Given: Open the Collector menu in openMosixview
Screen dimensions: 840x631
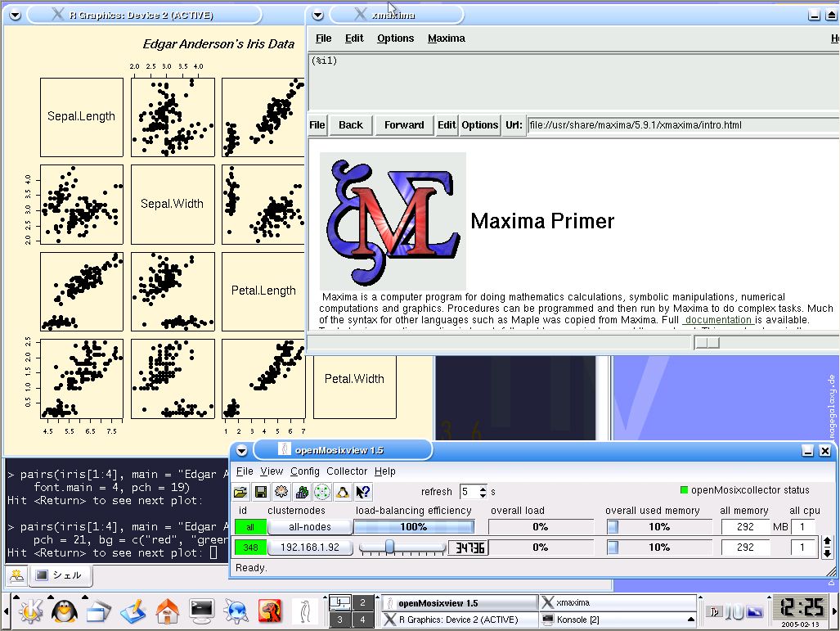Looking at the screenshot, I should 347,471.
